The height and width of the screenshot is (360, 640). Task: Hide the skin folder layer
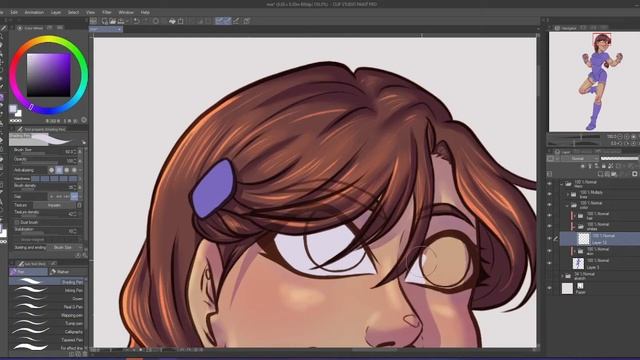[549, 251]
